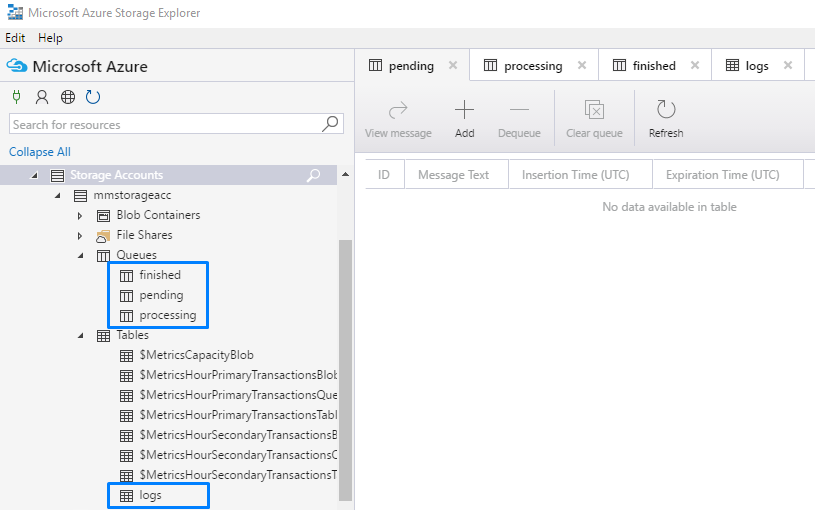The image size is (815, 510).
Task: Open account management person icon
Action: [42, 97]
